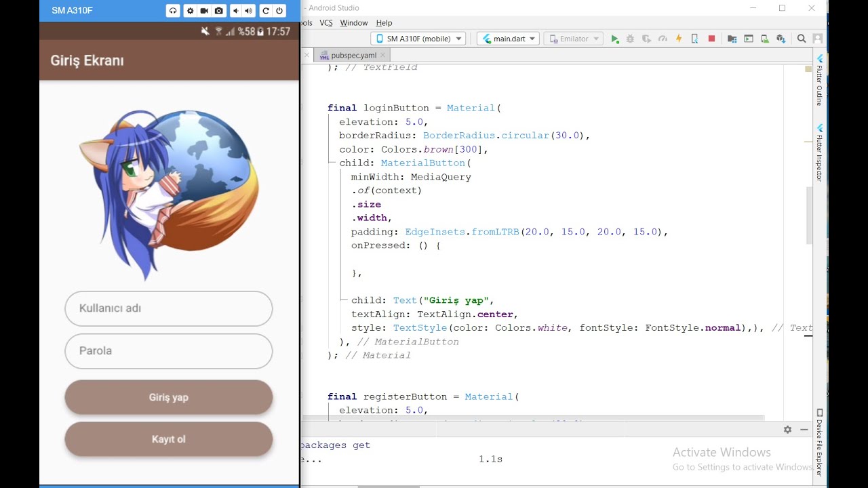
Task: Click the '17:57' clock in the phone status bar
Action: 278,31
